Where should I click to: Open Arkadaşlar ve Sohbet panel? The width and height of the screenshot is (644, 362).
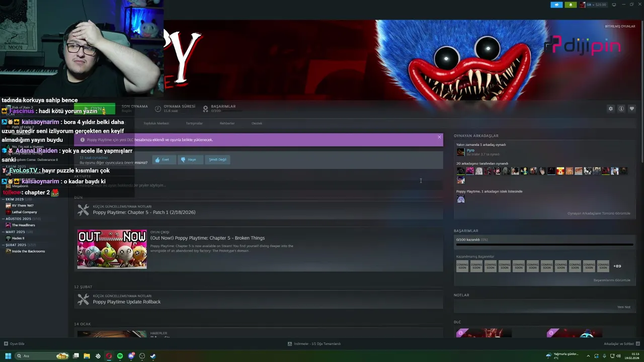tap(621, 344)
